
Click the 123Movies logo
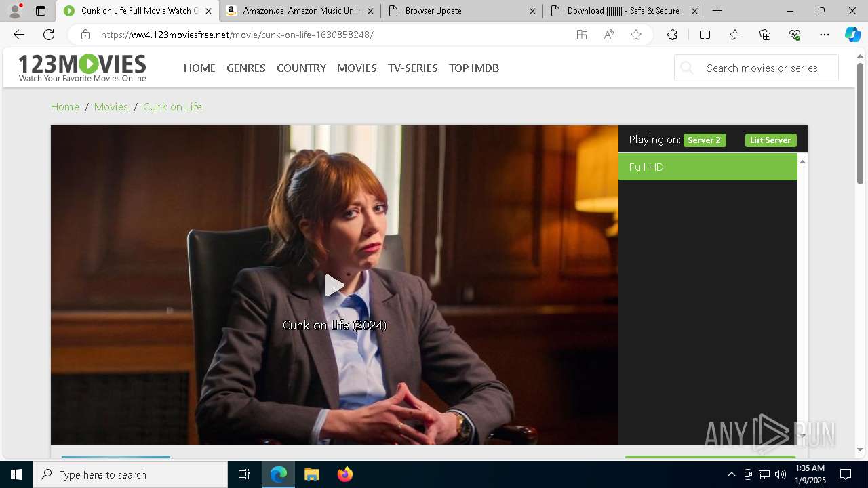coord(82,68)
